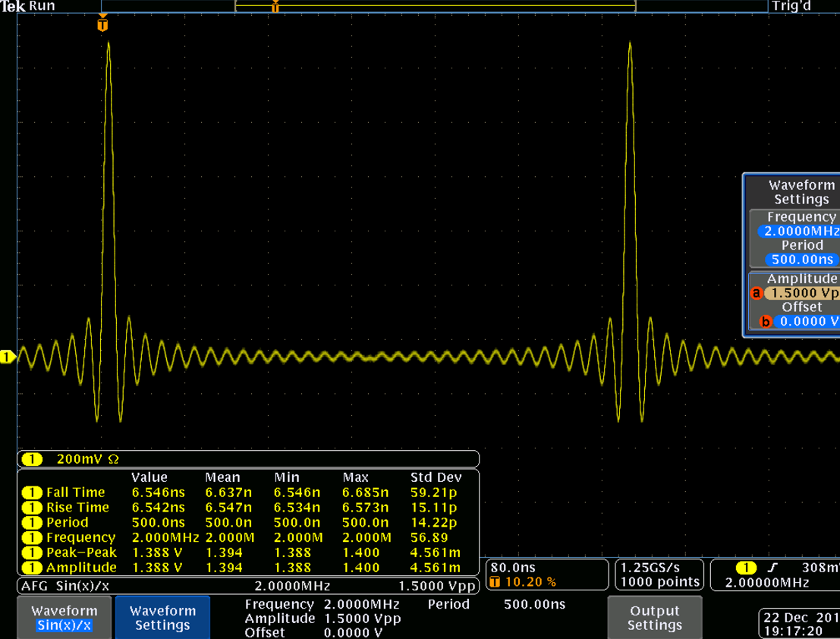Viewport: 840px width, 639px height.
Task: Click the 2.0000MHz value in the AFG status bar
Action: pos(292,586)
